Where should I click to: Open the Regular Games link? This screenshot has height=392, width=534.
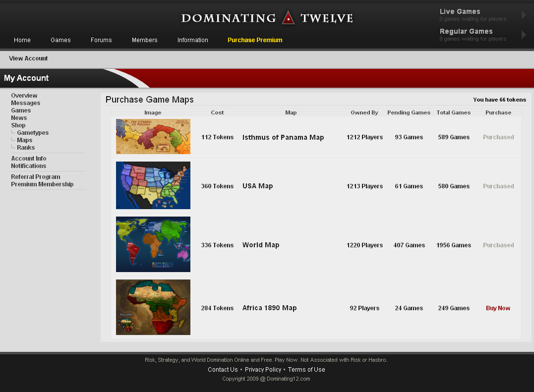coord(466,31)
